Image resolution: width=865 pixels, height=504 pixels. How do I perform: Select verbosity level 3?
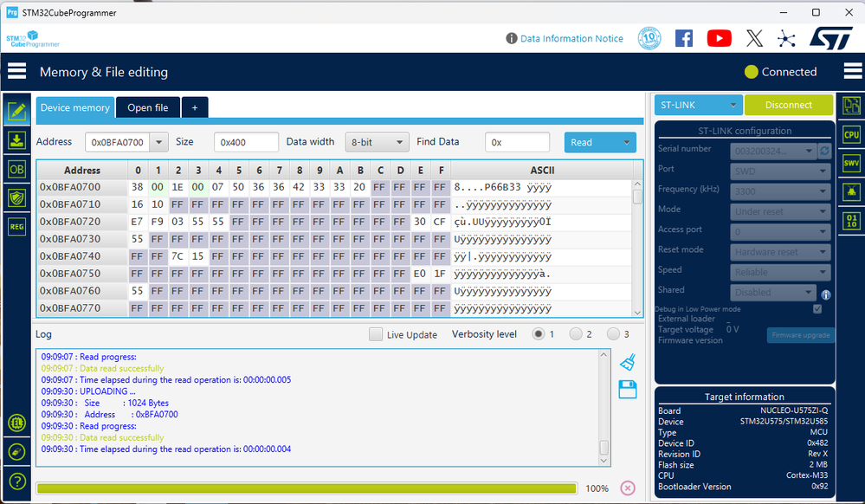coord(613,334)
